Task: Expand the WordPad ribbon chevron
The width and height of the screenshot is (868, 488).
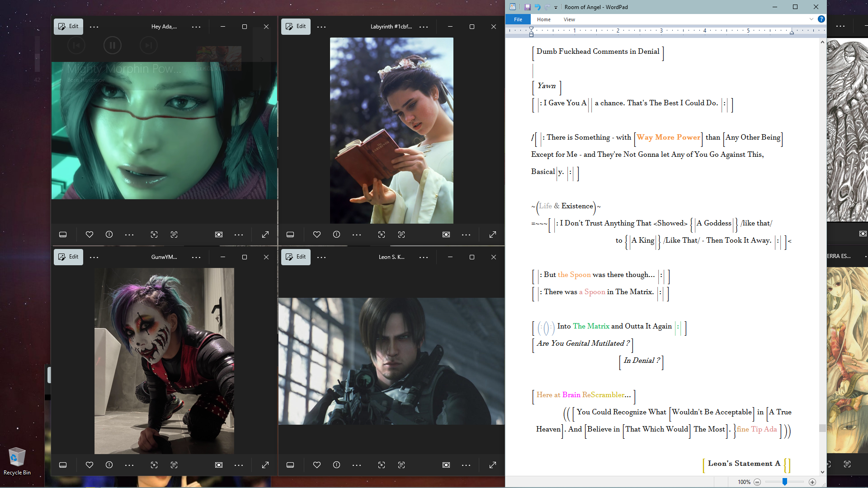Action: [x=811, y=19]
